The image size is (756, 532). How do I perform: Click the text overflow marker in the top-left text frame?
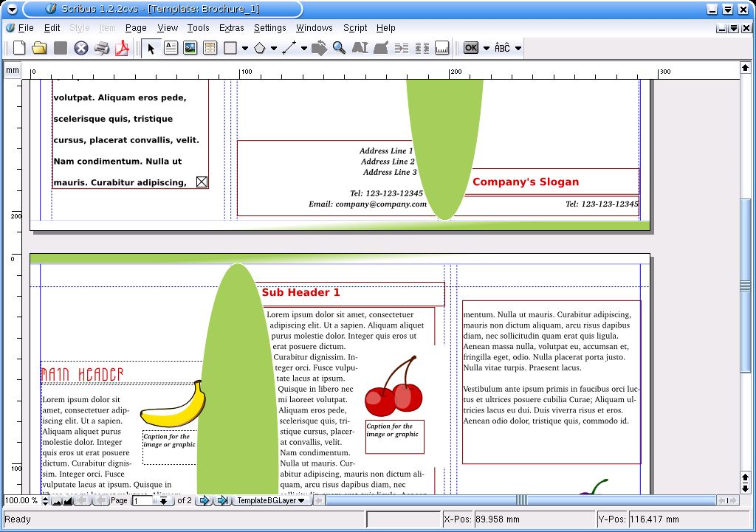point(202,182)
